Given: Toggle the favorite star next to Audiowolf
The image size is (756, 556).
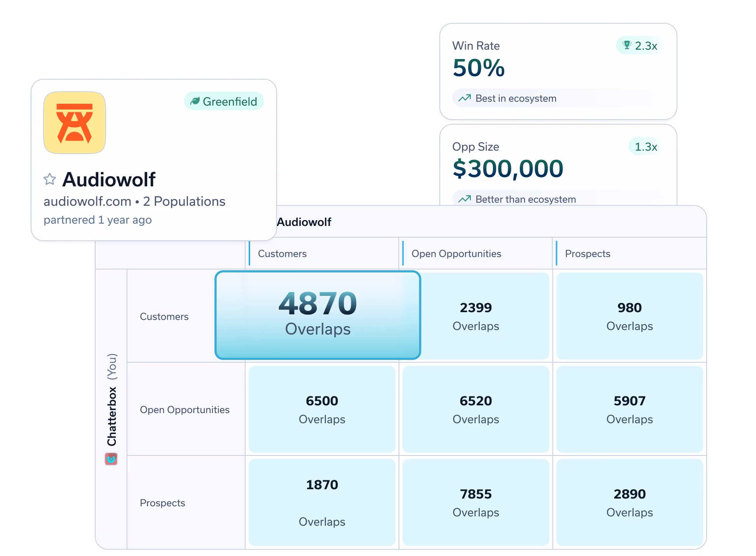Looking at the screenshot, I should (x=50, y=179).
